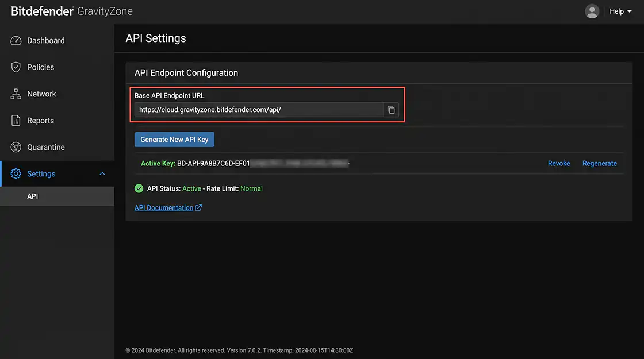Screen dimensions: 644x359
Task: Click the Reports document icon
Action: point(16,121)
